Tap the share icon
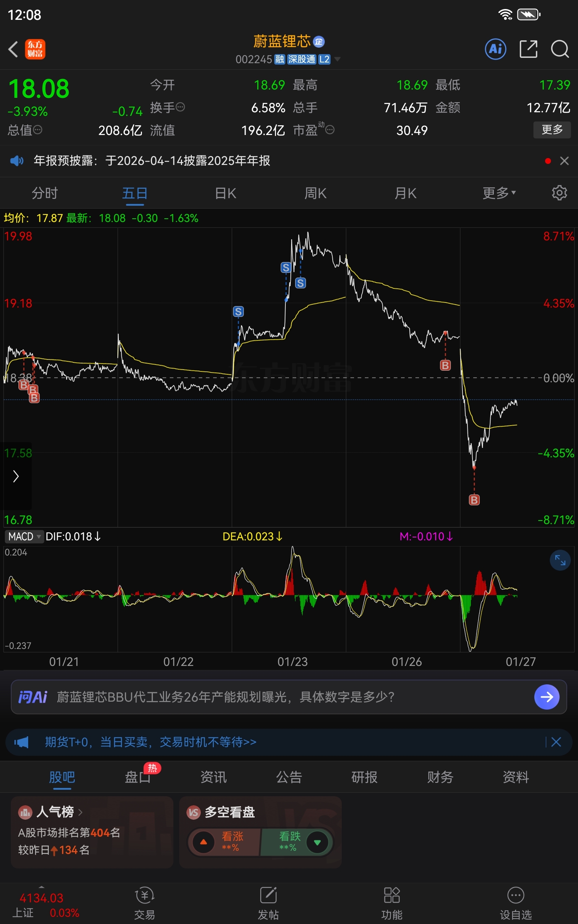Image resolution: width=578 pixels, height=924 pixels. [x=528, y=49]
